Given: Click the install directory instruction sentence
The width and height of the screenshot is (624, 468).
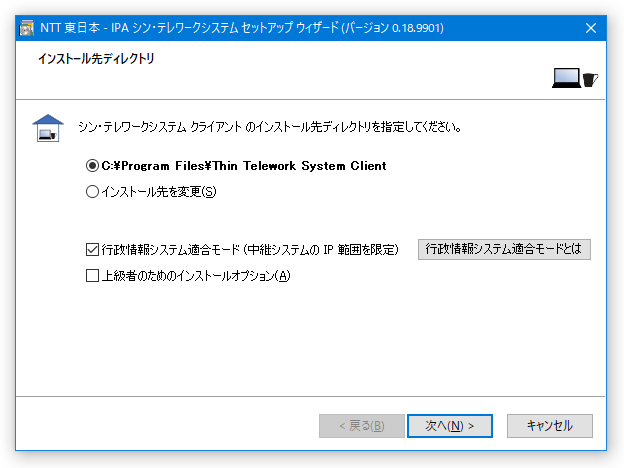Looking at the screenshot, I should [x=270, y=127].
